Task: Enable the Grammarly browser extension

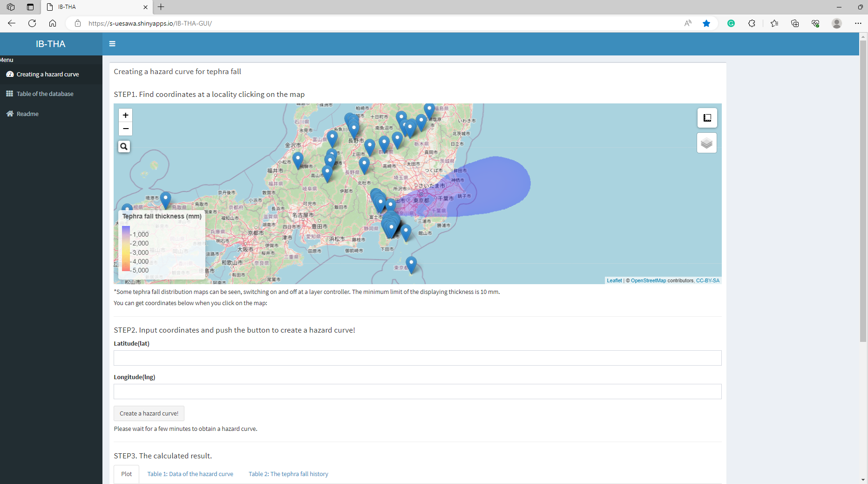Action: (731, 23)
